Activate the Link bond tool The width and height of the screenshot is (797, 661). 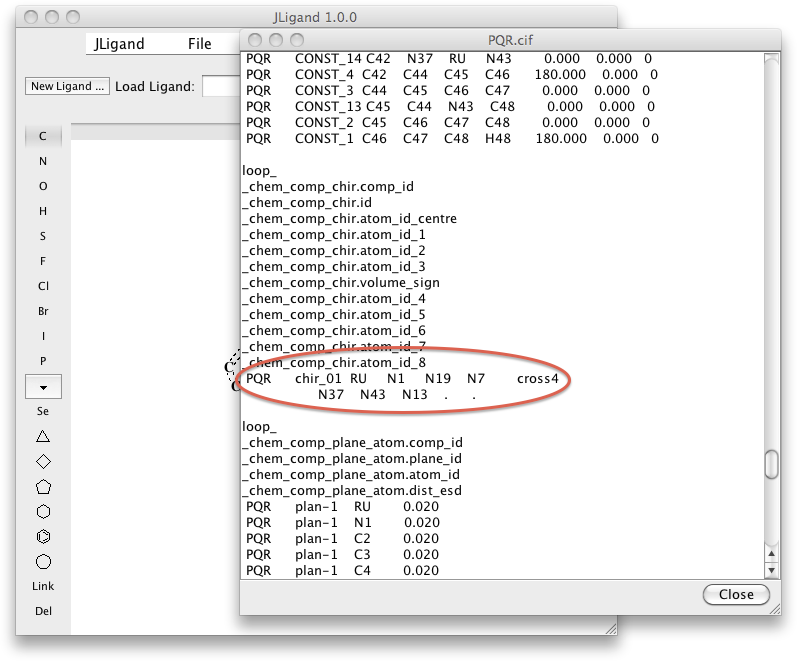click(x=43, y=586)
